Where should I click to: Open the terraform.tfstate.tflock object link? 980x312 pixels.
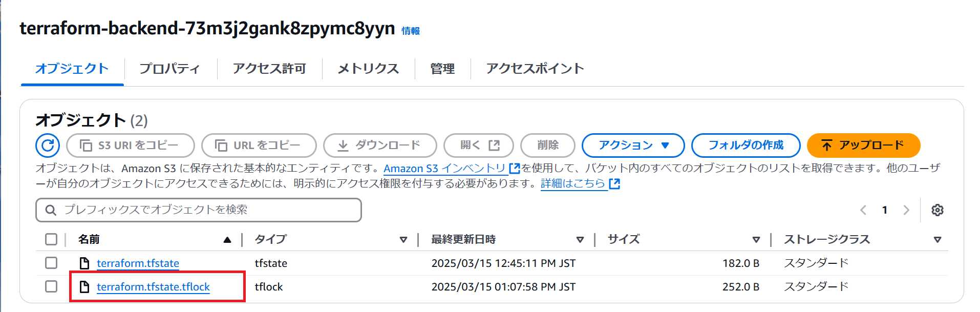click(153, 287)
